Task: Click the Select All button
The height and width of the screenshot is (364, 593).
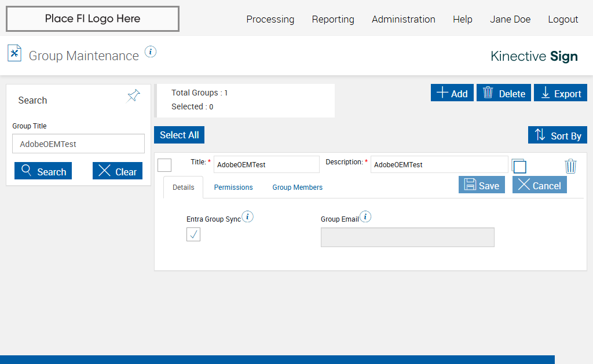Action: point(179,135)
